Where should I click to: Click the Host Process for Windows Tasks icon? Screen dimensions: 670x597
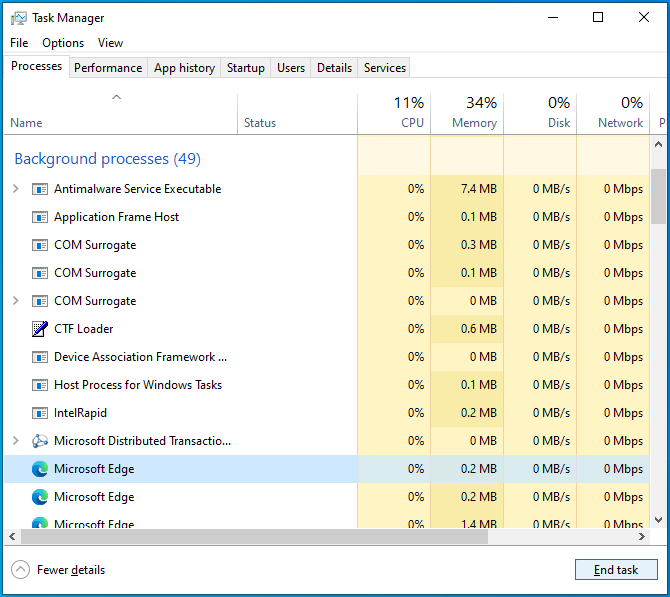pyautogui.click(x=40, y=385)
